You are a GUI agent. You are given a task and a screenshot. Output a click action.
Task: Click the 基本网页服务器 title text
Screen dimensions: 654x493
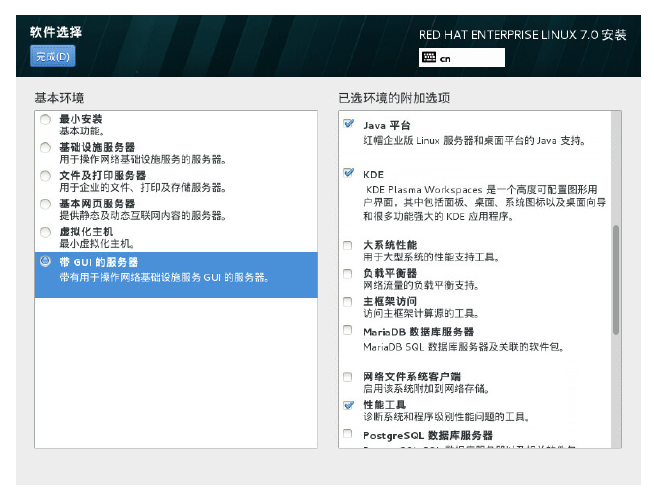click(x=97, y=204)
